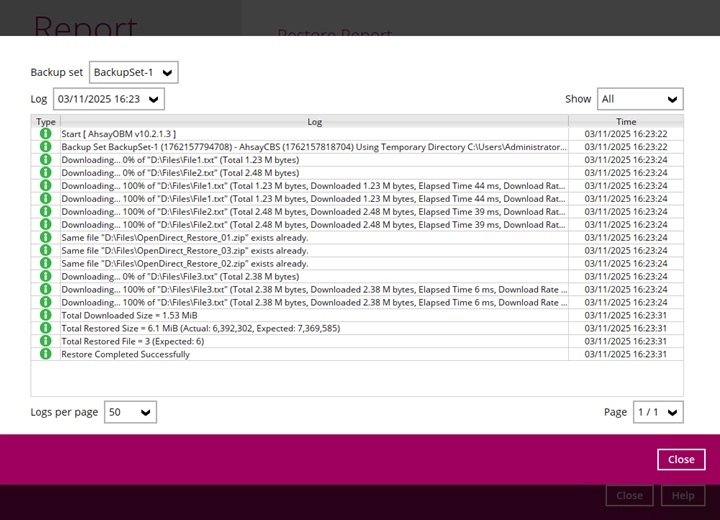The height and width of the screenshot is (520, 720).
Task: Open the Log date dropdown 03/11/2025 16:23
Action: (109, 99)
